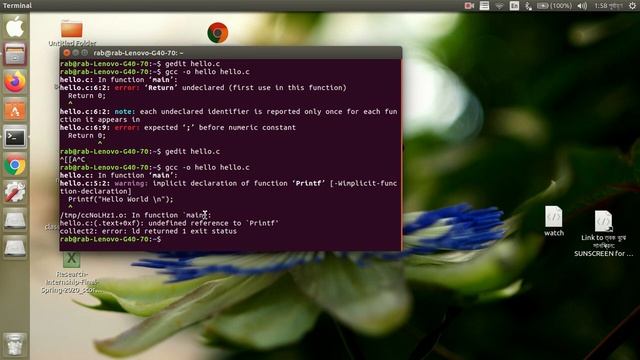Close the terminal window

point(67,53)
